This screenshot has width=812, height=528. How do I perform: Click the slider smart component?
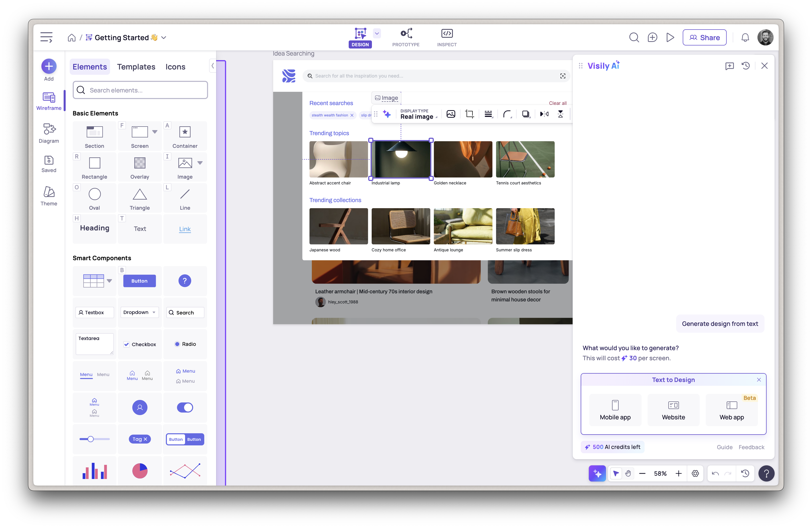pyautogui.click(x=94, y=439)
